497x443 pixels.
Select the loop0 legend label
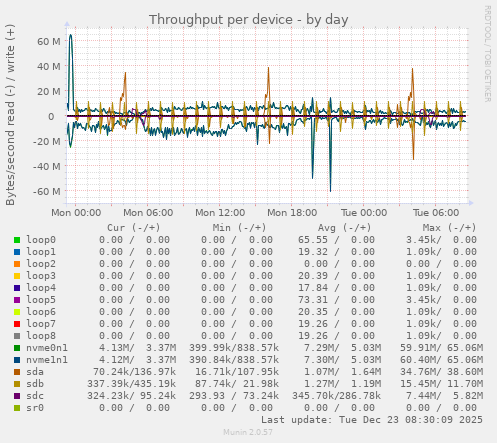(x=41, y=240)
